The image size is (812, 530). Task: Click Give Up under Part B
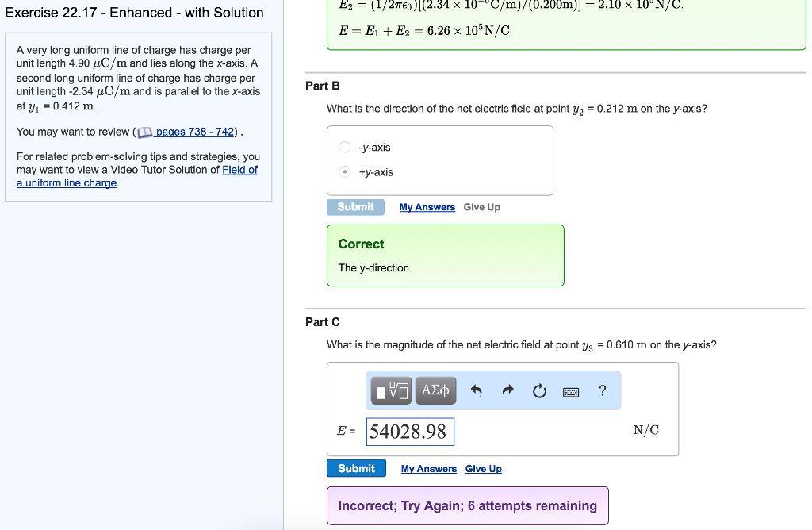tap(482, 207)
